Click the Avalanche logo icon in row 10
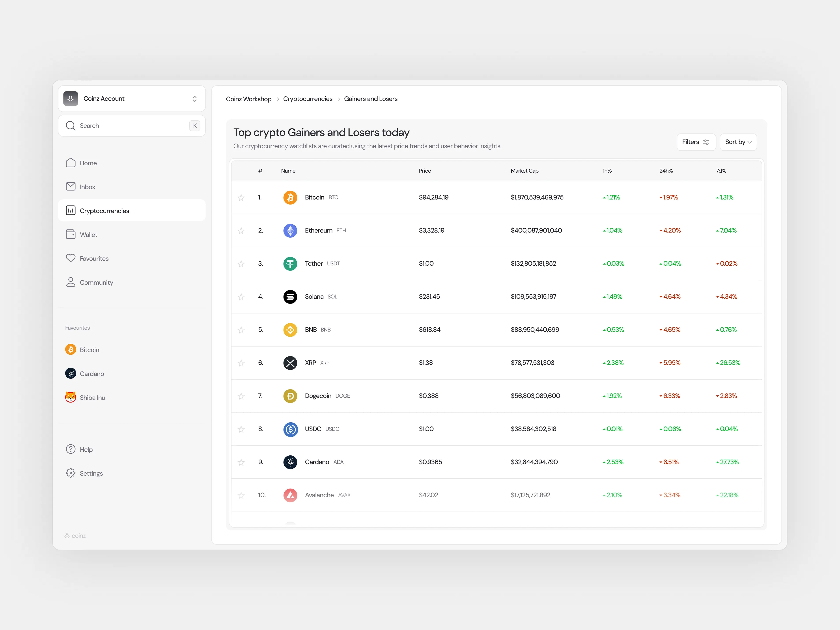The width and height of the screenshot is (840, 630). (x=290, y=495)
